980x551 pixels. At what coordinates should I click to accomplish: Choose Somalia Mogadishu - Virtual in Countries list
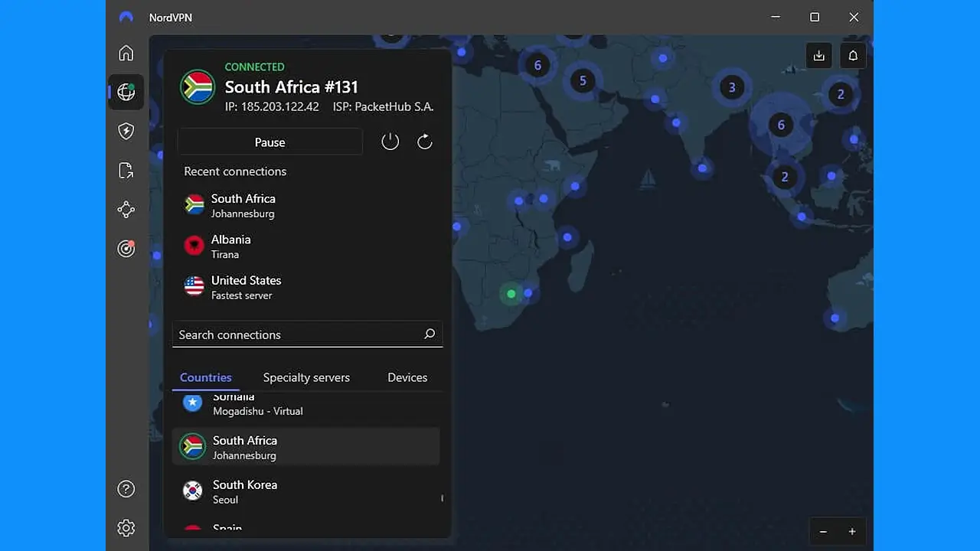coord(306,404)
